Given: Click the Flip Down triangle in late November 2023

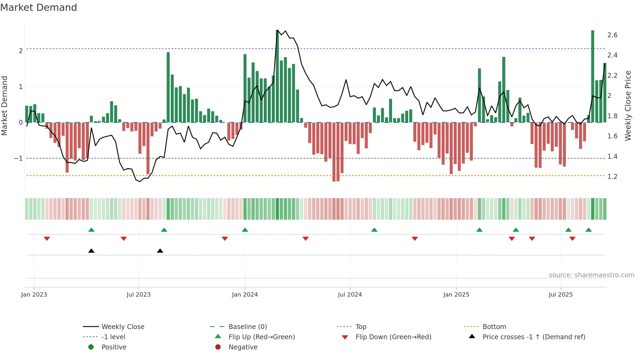Looking at the screenshot, I should (x=225, y=239).
